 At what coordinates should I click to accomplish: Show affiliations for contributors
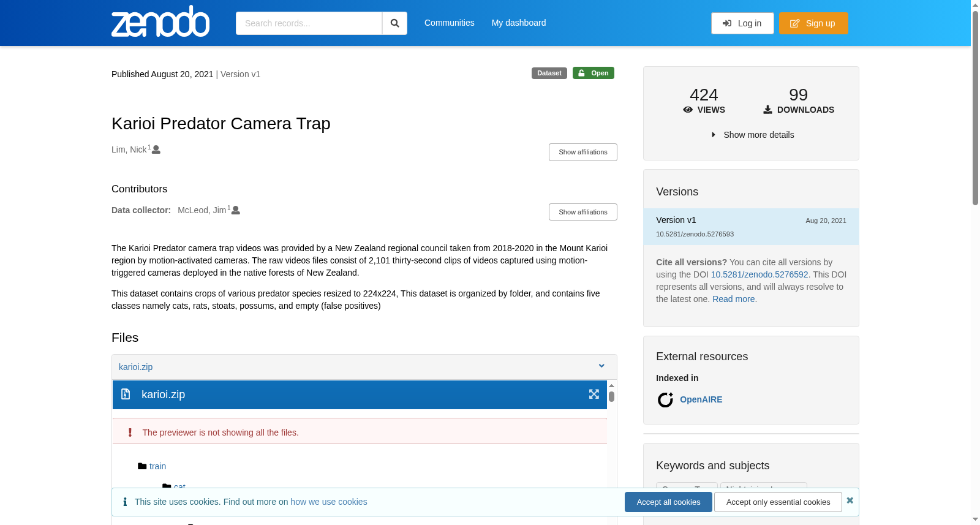582,212
